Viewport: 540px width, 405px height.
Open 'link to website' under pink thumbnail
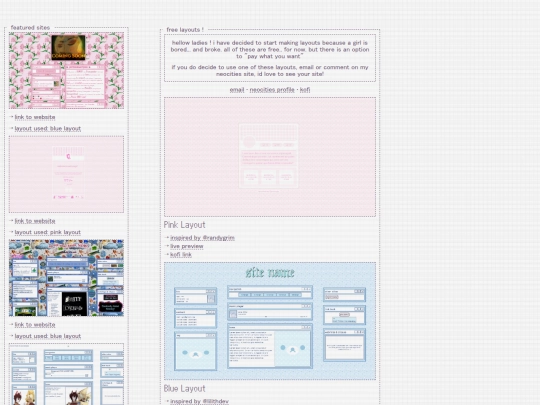35,221
